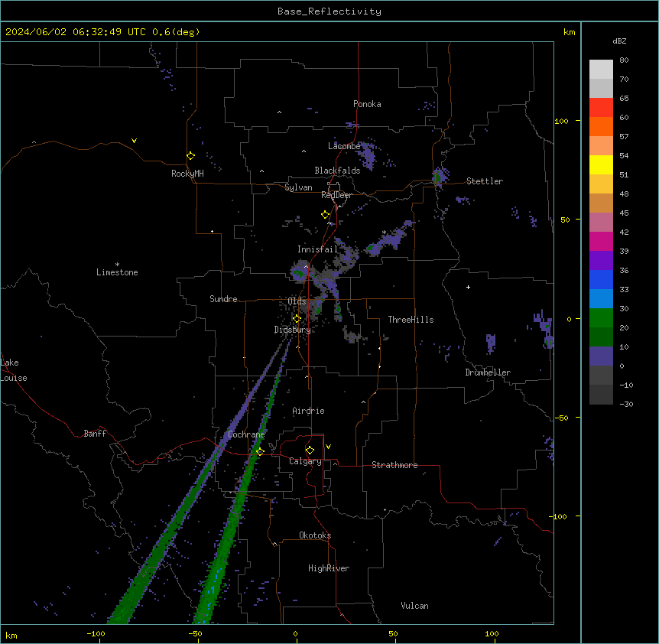The width and height of the screenshot is (659, 644).
Task: Click the Olds town label
Action: coord(297,301)
